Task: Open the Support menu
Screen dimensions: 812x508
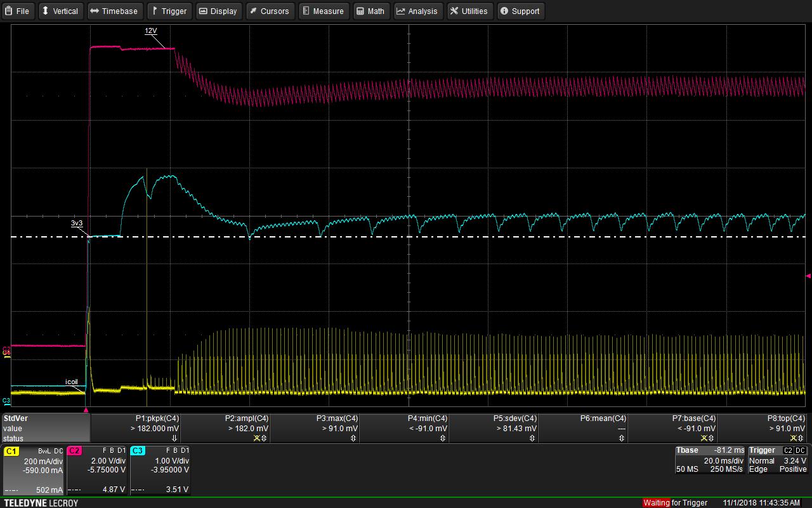Action: click(x=520, y=11)
